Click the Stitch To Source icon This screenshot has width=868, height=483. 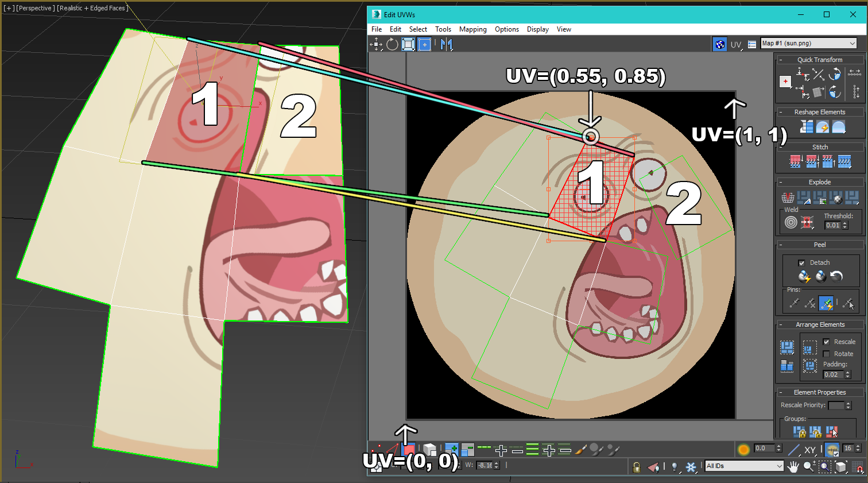[x=828, y=161]
